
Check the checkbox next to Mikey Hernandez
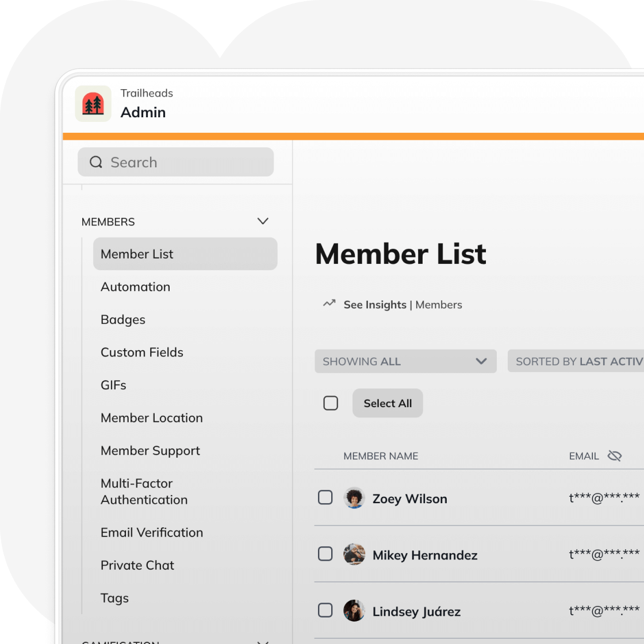tap(325, 554)
